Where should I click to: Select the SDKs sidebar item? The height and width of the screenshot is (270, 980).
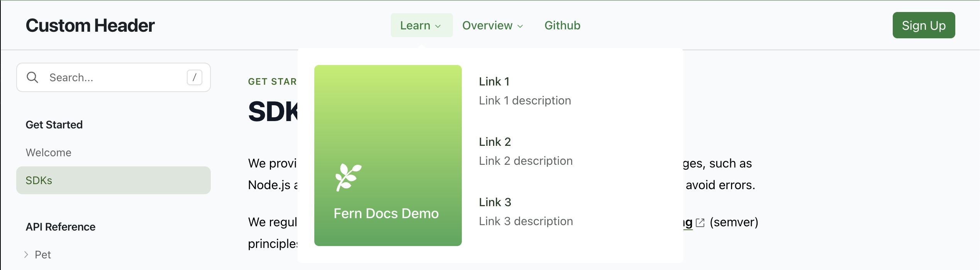[x=114, y=180]
